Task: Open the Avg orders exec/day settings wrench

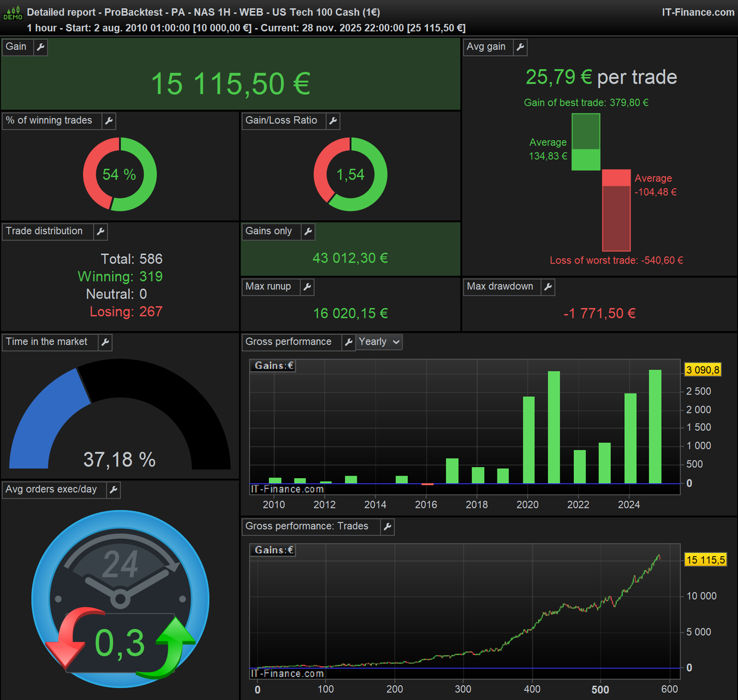Action: coord(113,490)
